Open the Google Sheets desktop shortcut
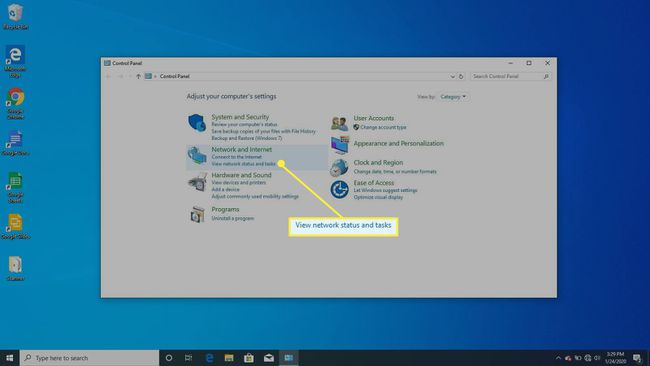Viewport: 650px width, 366px height. coord(15,187)
